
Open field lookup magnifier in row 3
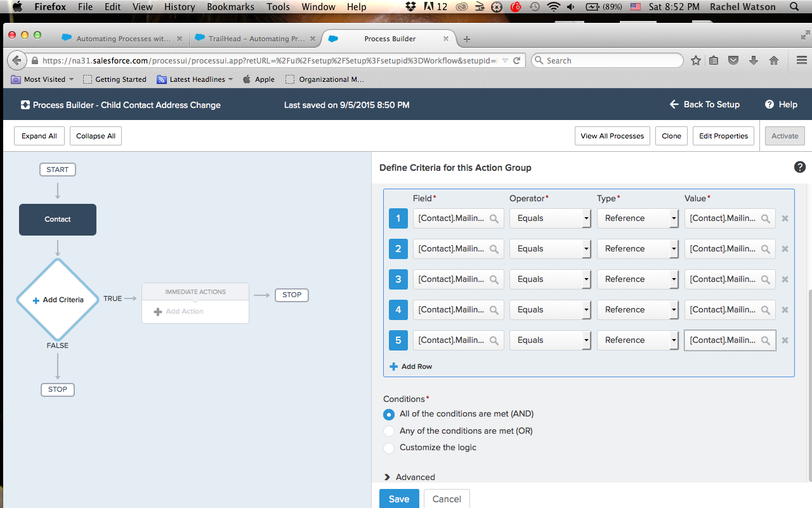click(x=494, y=279)
